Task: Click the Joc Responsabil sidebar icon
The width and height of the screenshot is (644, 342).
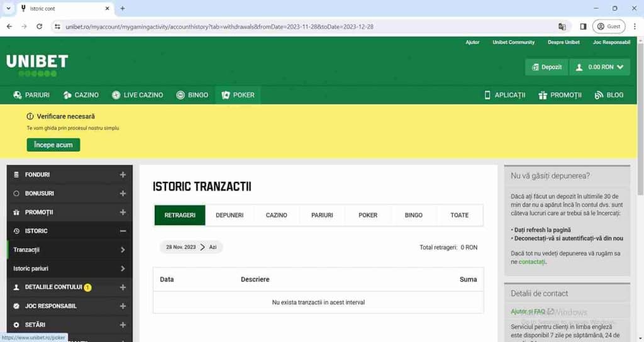Action: [x=16, y=306]
